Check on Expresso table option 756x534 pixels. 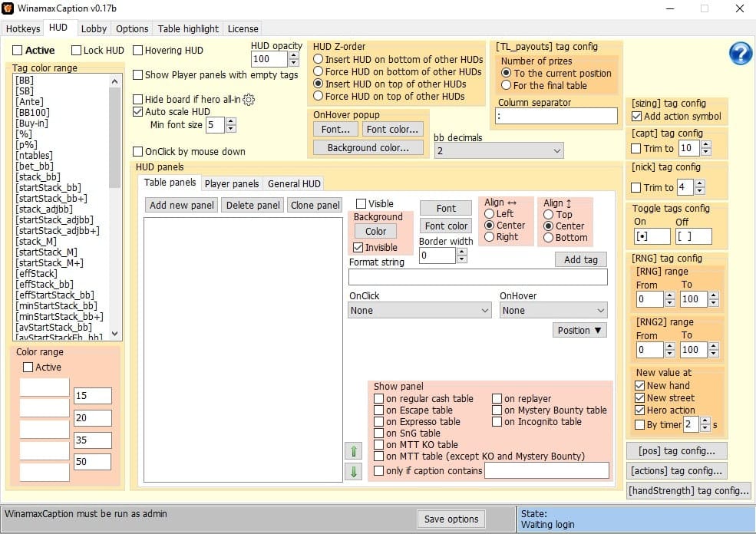[379, 422]
